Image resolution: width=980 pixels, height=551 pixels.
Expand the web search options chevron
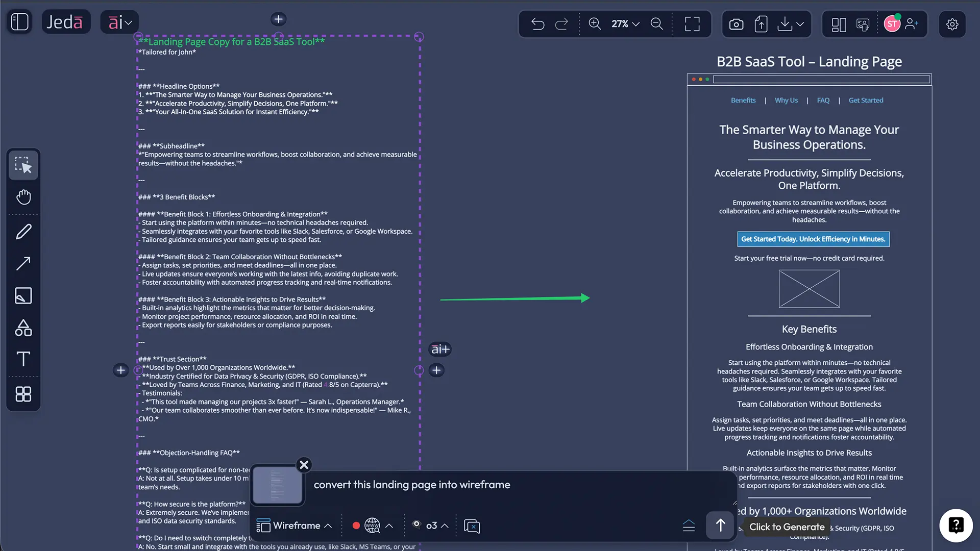point(389,525)
